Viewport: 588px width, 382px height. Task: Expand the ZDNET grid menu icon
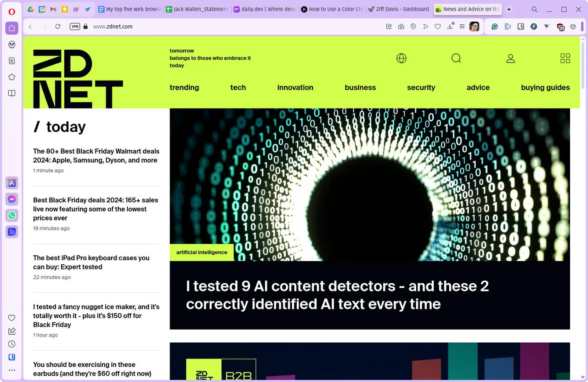565,58
